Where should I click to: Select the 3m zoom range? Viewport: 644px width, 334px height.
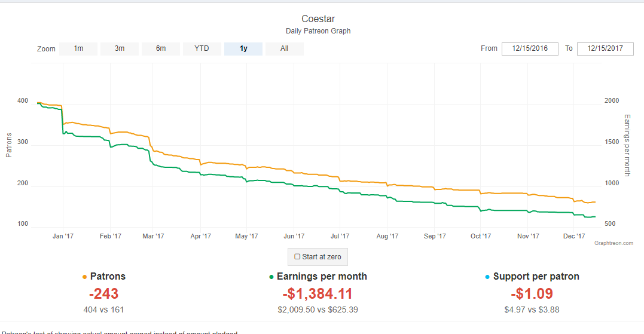(120, 48)
